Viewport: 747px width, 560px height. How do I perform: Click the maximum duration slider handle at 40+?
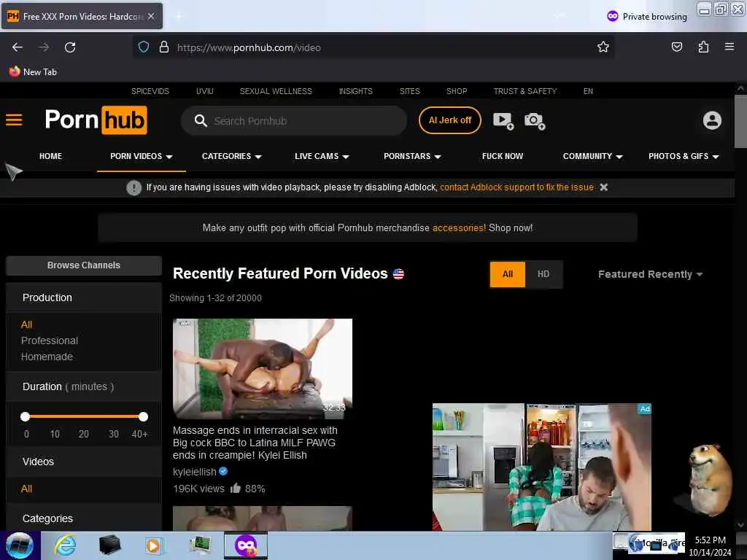tap(143, 416)
